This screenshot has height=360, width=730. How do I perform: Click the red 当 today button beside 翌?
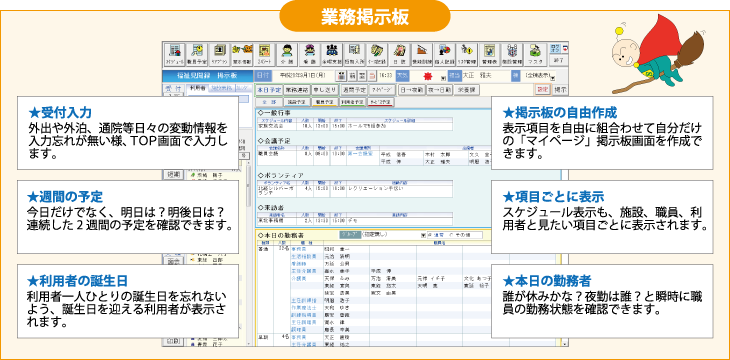(x=372, y=75)
